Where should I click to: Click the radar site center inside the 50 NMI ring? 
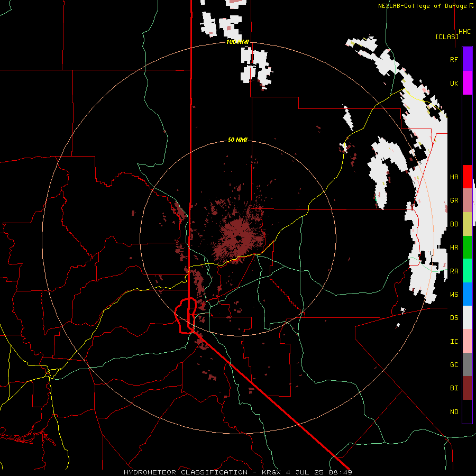click(238, 238)
